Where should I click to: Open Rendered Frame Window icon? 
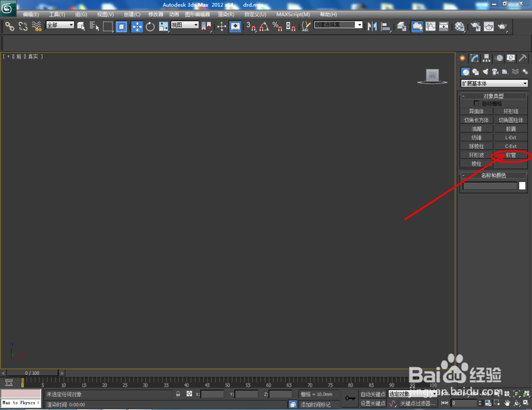(488, 27)
